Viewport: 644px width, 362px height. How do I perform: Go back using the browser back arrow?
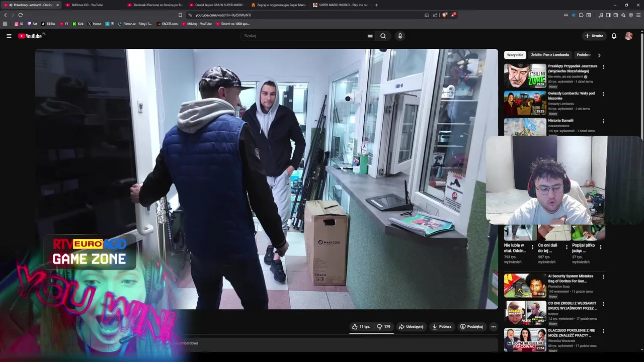pos(6,15)
